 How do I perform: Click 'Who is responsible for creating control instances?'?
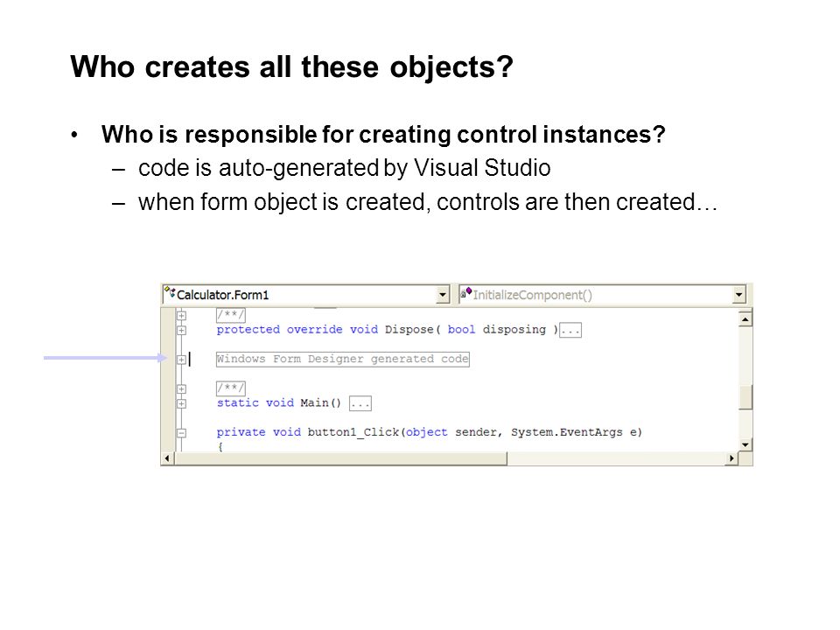(383, 134)
